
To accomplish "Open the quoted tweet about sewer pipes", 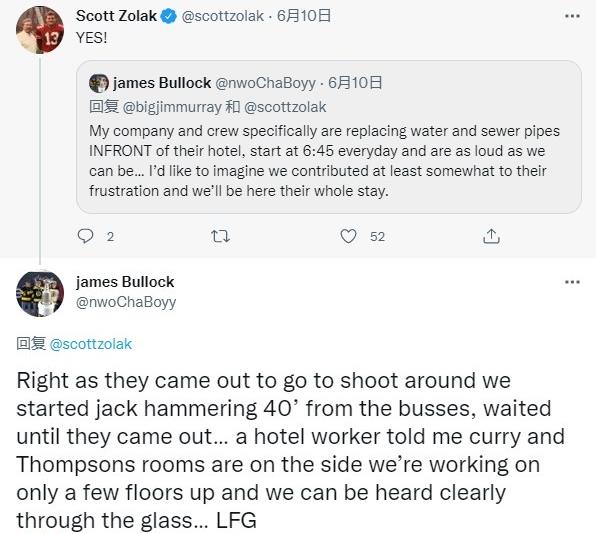I will click(328, 160).
